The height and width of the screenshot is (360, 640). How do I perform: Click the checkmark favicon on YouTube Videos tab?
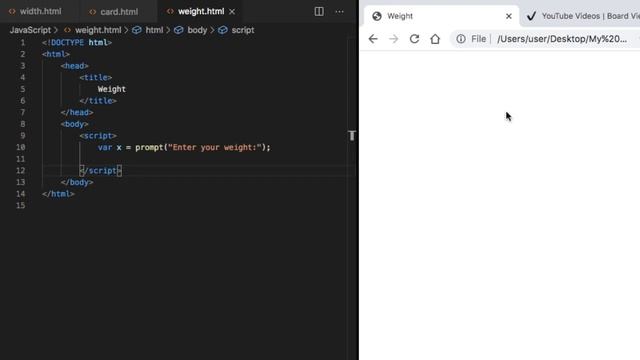tap(531, 16)
